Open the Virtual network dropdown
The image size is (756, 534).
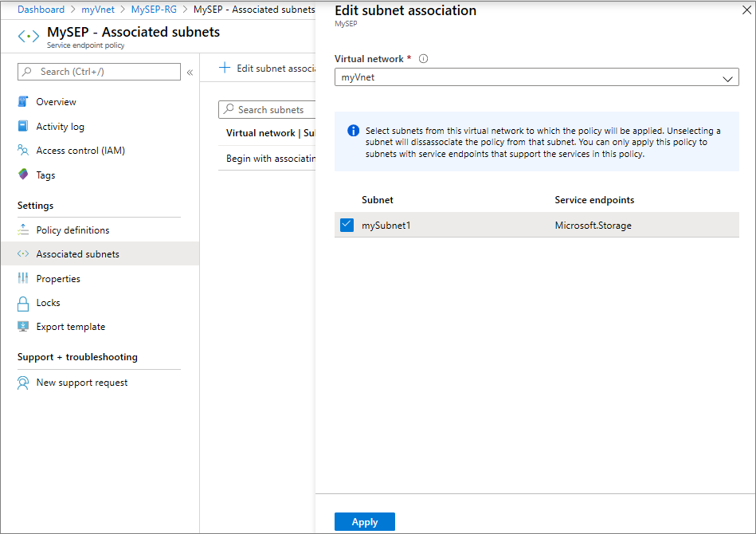(536, 77)
